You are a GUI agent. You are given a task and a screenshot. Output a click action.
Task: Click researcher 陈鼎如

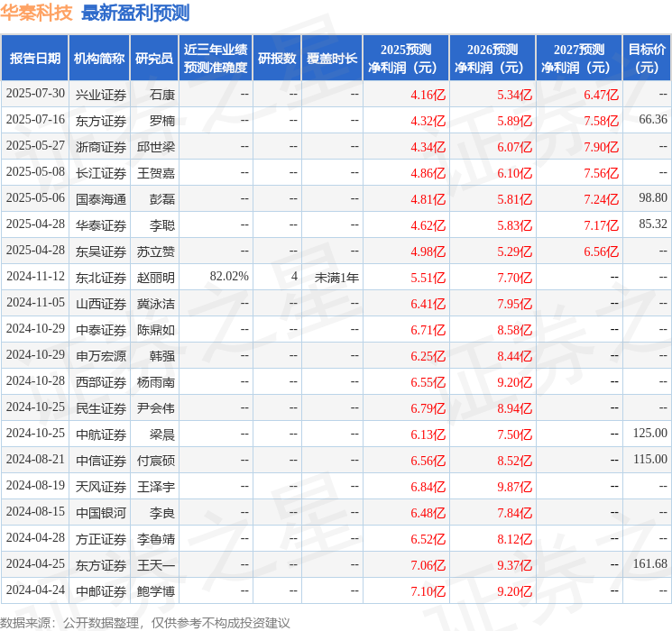pos(156,330)
